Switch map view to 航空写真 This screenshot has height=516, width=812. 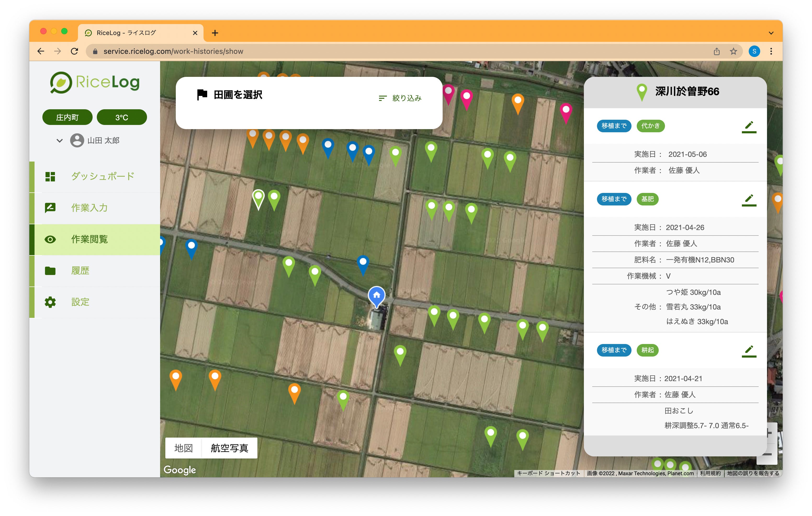(229, 448)
